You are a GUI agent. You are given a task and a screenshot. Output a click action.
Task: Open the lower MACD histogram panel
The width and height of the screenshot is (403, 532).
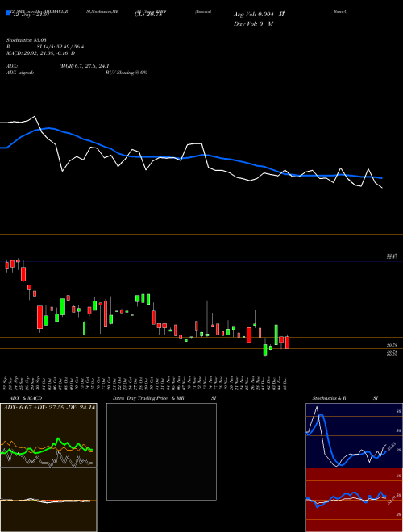pyautogui.click(x=48, y=500)
